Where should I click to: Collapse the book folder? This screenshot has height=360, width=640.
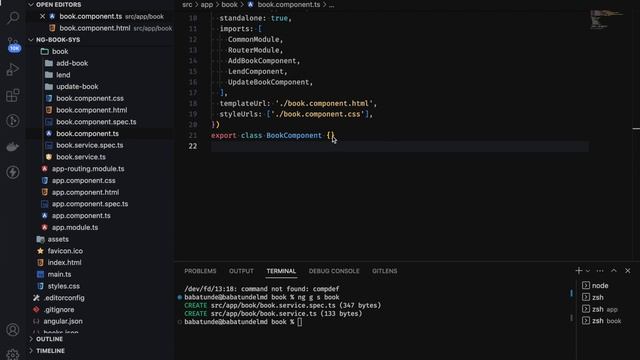pos(60,51)
